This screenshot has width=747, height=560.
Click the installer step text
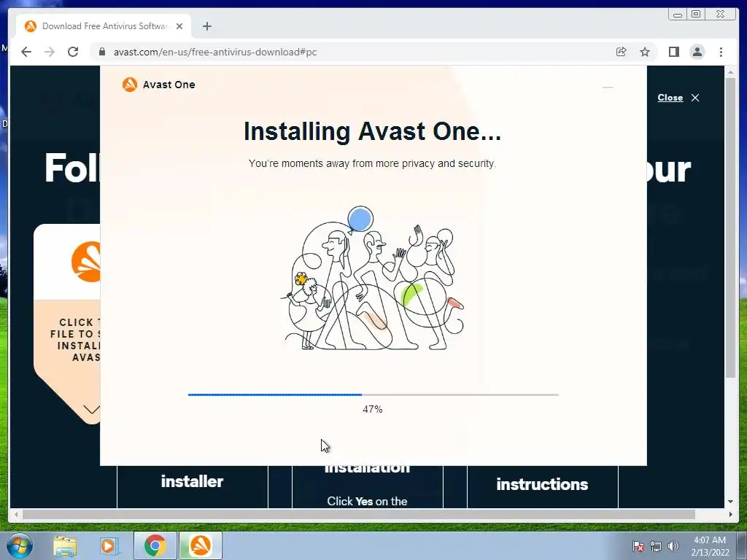coord(192,481)
